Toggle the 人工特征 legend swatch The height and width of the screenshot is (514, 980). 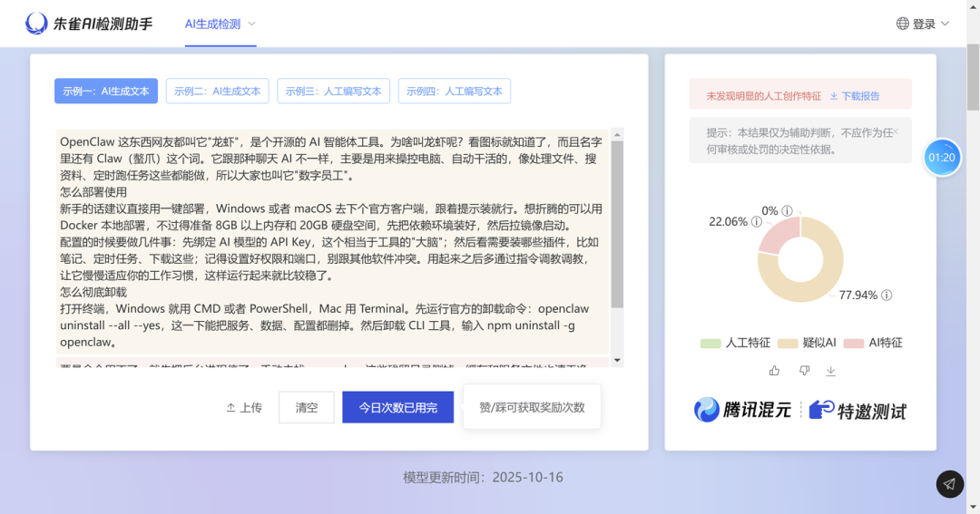(710, 344)
